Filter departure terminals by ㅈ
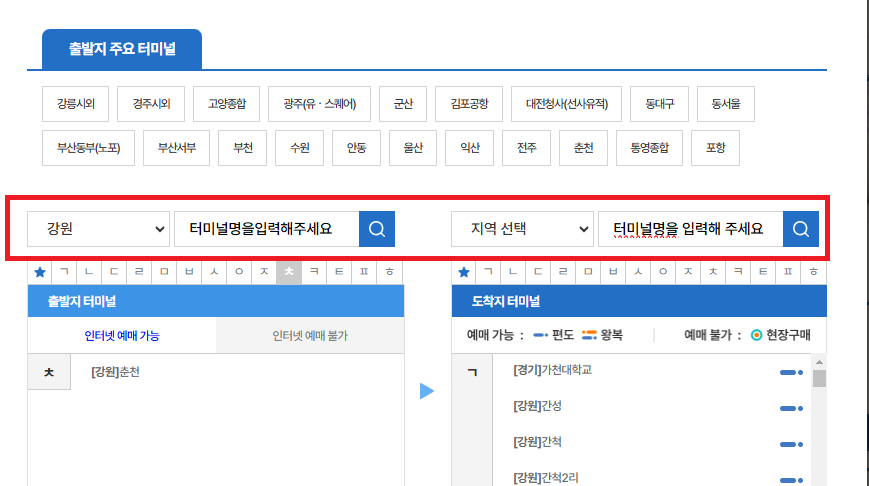 264,272
